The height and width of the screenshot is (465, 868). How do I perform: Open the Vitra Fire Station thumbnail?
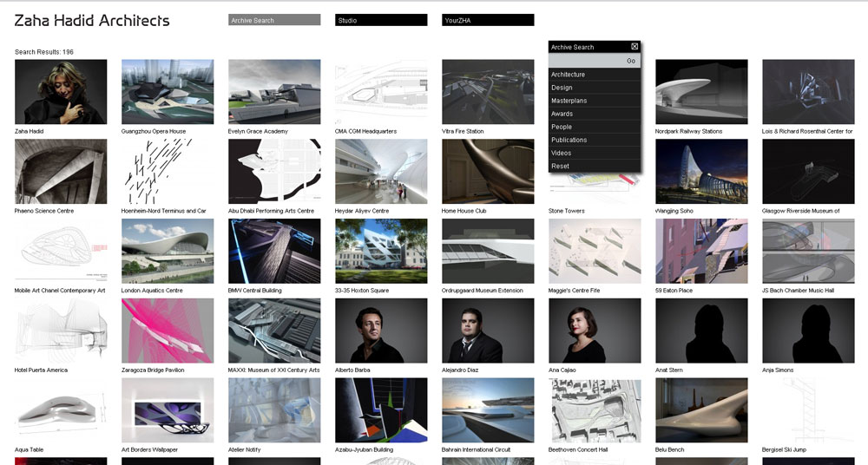[x=488, y=92]
